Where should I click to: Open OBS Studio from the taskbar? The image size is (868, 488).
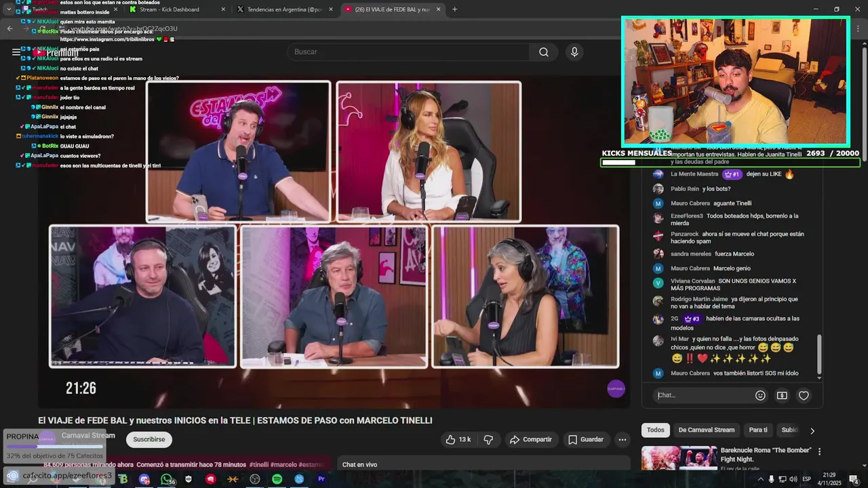[x=255, y=479]
